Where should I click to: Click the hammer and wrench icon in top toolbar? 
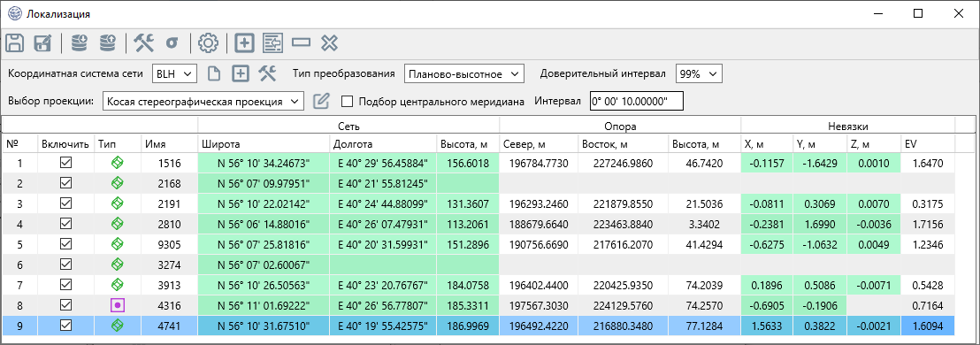pyautogui.click(x=144, y=43)
